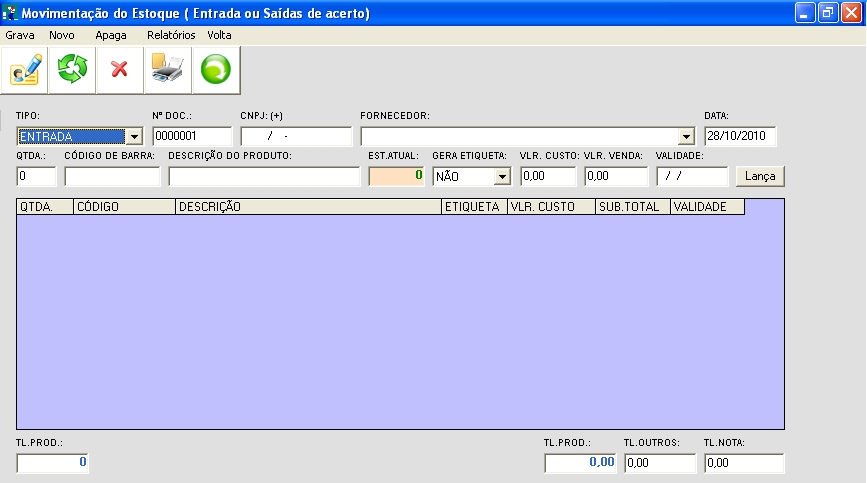Image resolution: width=867 pixels, height=483 pixels.
Task: Click the application icon in title bar
Action: point(11,13)
